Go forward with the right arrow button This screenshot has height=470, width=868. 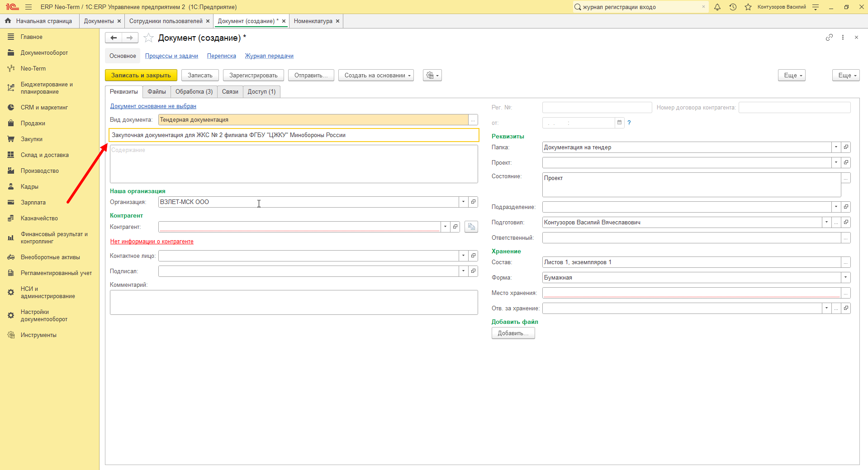click(x=130, y=38)
